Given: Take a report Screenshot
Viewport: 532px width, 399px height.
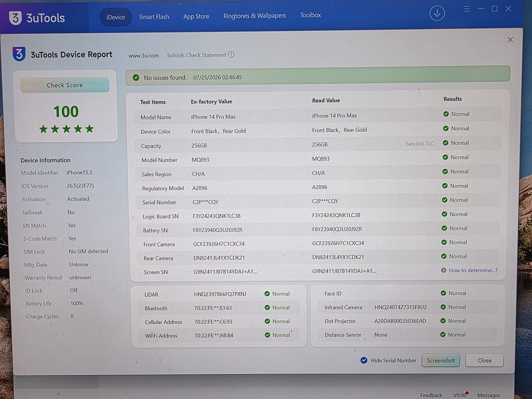Looking at the screenshot, I should pos(441,360).
